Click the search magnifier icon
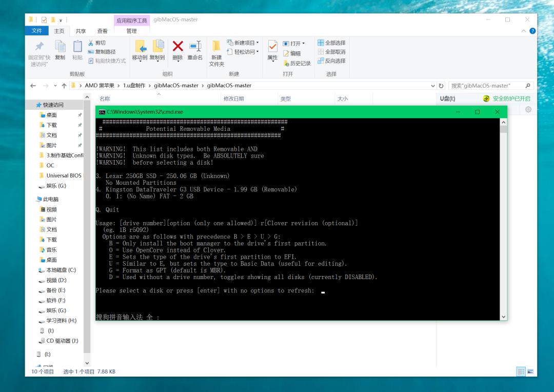This screenshot has height=392, width=554. click(527, 86)
